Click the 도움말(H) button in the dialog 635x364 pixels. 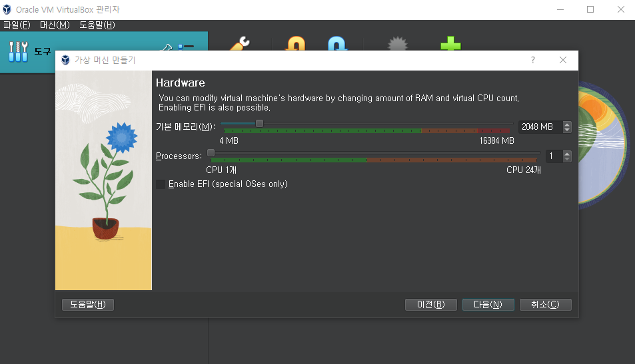coord(88,305)
